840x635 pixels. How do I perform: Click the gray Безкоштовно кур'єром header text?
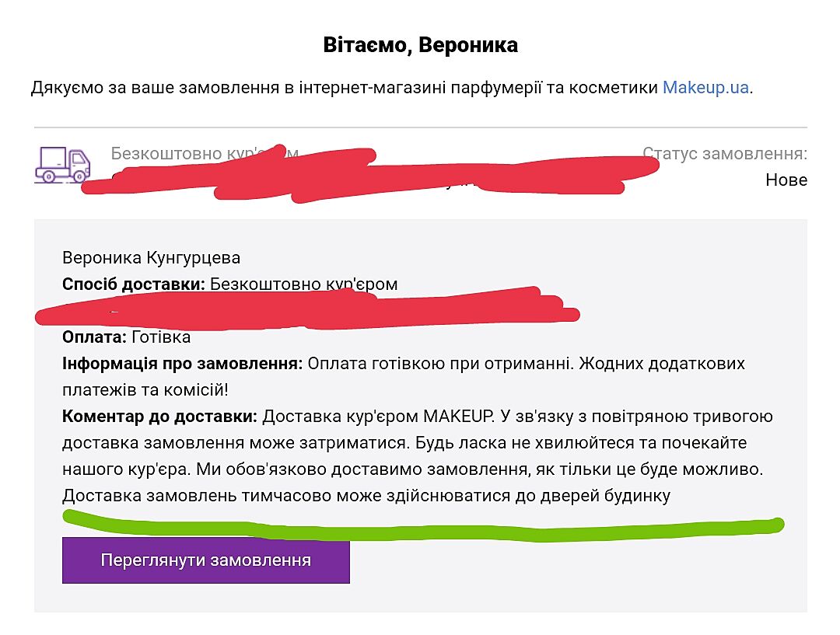[179, 152]
